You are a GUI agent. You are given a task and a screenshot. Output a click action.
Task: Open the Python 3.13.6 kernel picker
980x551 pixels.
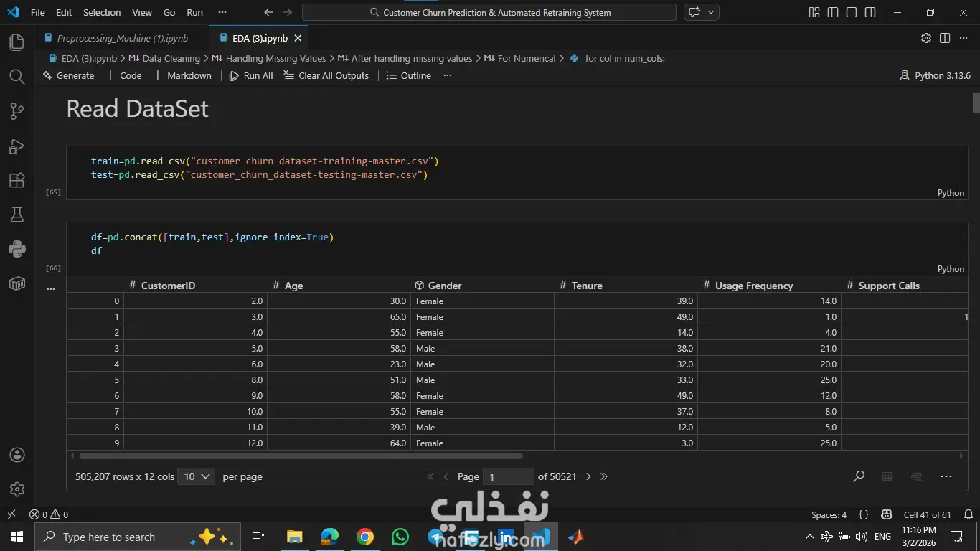click(935, 75)
